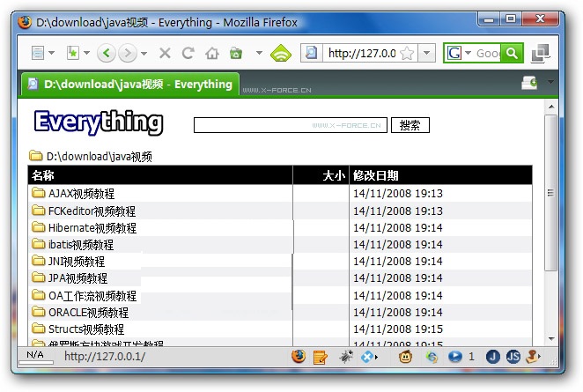Go forward with the forward arrow button
The image size is (583, 392).
tap(127, 53)
